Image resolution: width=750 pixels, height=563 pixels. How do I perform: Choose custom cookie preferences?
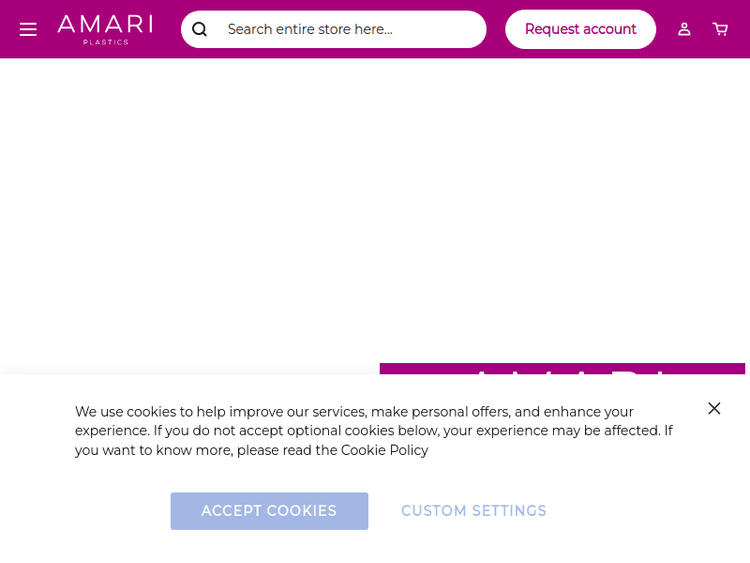(x=474, y=511)
